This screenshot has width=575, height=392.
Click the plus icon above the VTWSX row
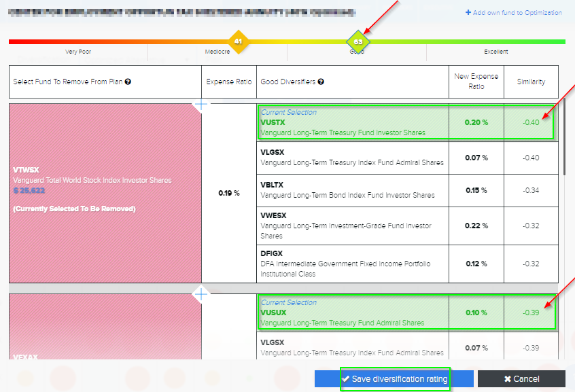point(202,104)
